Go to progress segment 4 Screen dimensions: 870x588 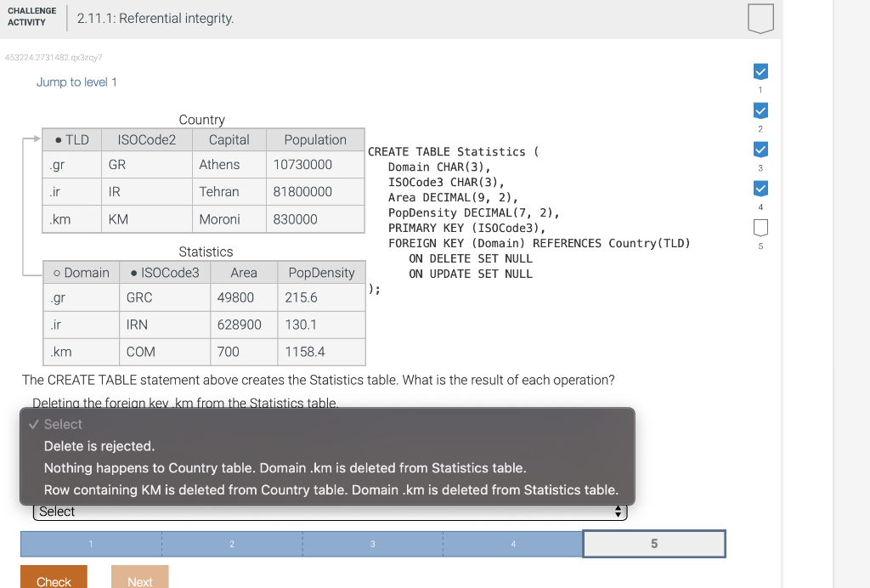tap(513, 544)
